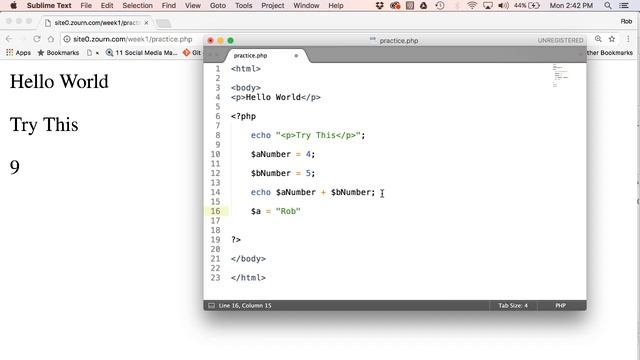The image size is (640, 360).
Task: Click the Time Machine menu bar icon
Action: 440,5
